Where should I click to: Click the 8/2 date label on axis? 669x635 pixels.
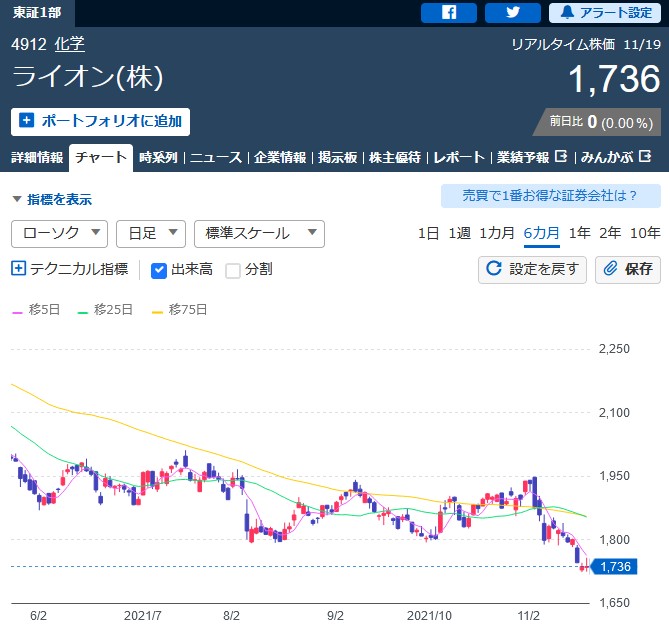(x=231, y=616)
